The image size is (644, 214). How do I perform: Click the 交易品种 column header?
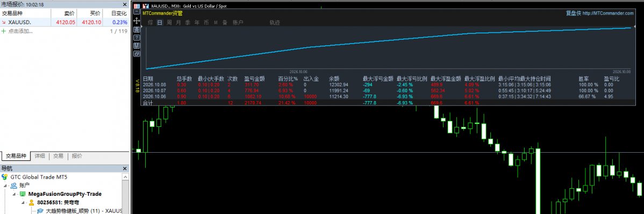click(12, 13)
